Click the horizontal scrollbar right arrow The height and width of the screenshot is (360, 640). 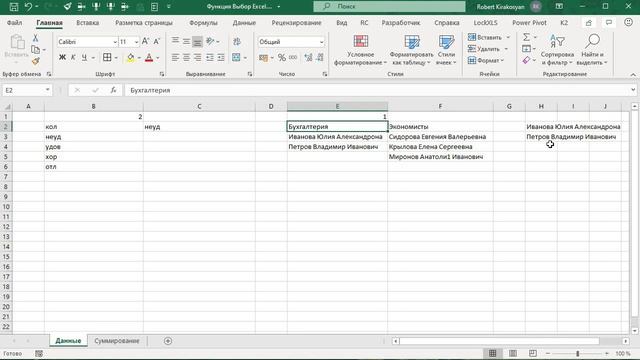pyautogui.click(x=626, y=341)
